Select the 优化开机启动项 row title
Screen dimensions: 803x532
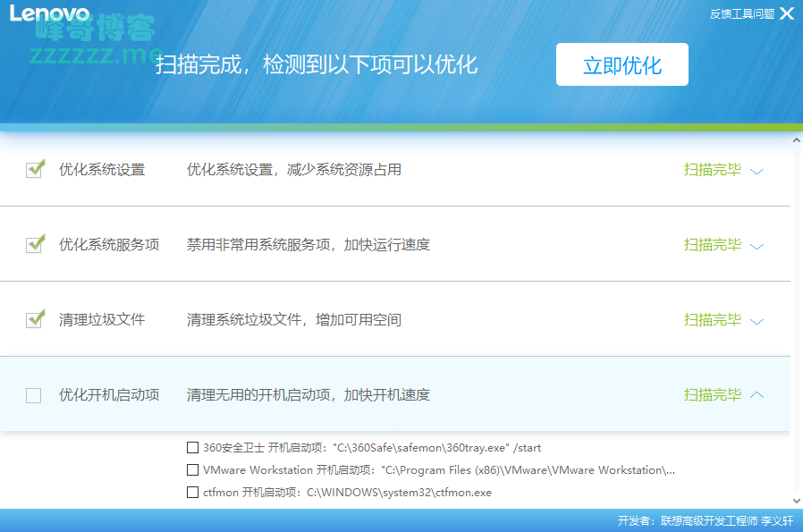click(x=109, y=395)
